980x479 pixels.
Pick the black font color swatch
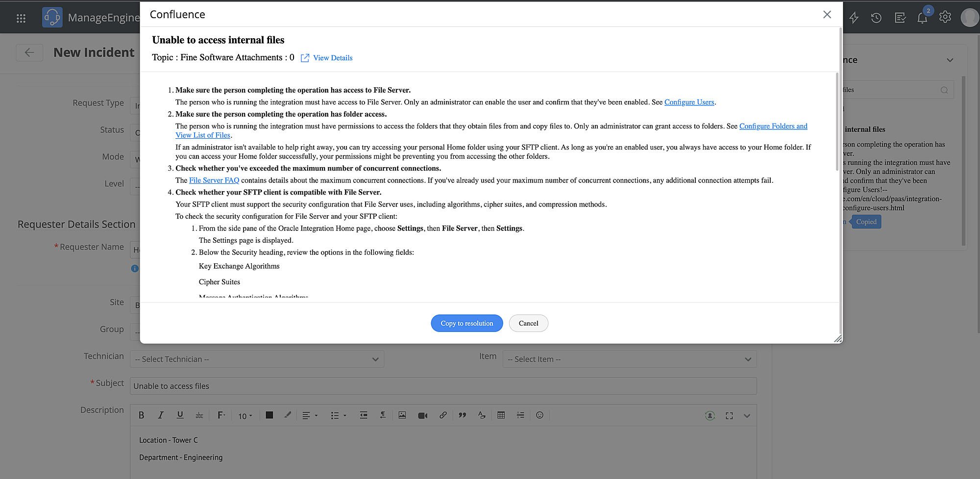coord(269,415)
